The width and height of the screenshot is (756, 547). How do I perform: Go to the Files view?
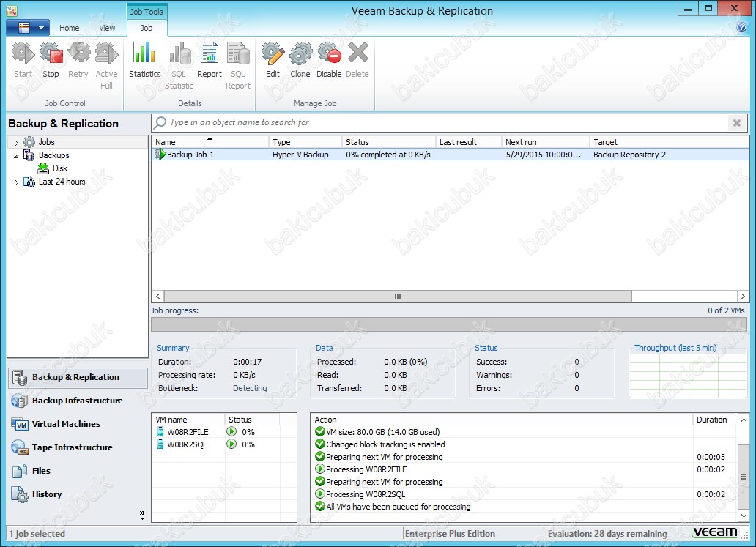[x=78, y=471]
